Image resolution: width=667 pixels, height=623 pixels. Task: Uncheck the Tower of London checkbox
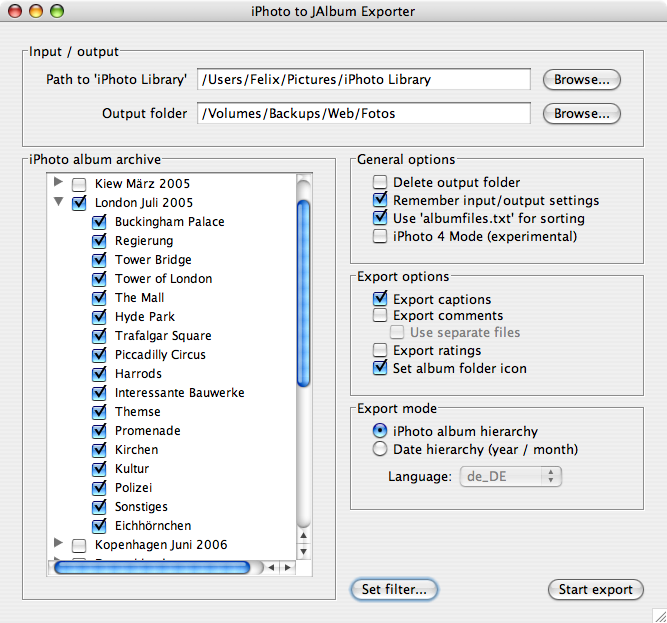tap(99, 279)
